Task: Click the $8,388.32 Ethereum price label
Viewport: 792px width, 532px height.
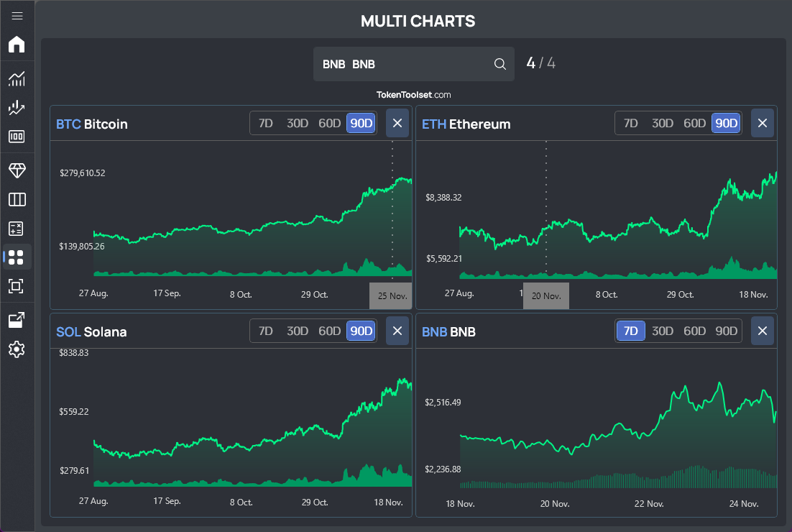Action: coord(443,198)
